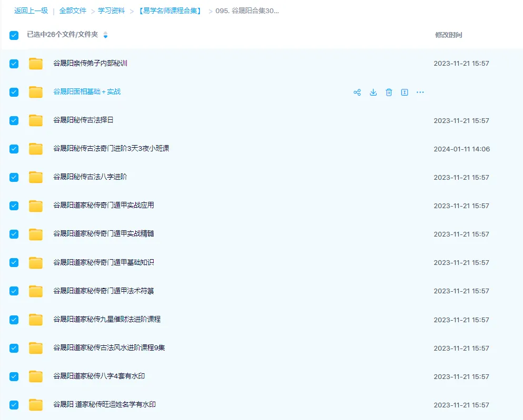Open folder 谷晟阳道家秘传九星催财法进阶课程

point(107,319)
